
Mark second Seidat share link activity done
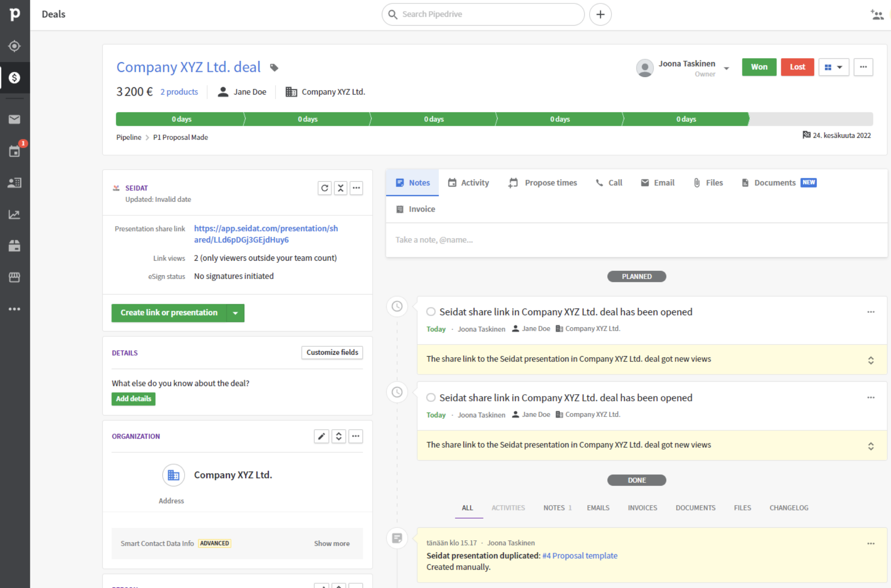[431, 398]
